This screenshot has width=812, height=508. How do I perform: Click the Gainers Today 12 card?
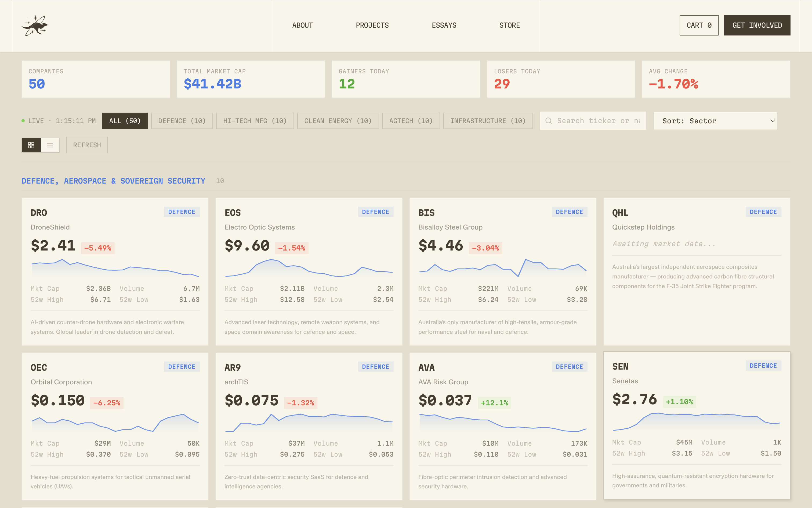point(406,79)
